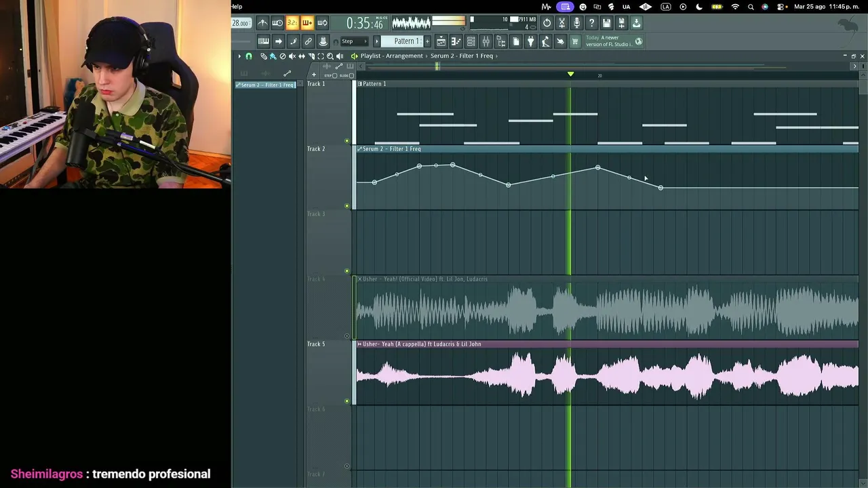Open the Channel rack
Screen dimensions: 868x488
pos(471,41)
